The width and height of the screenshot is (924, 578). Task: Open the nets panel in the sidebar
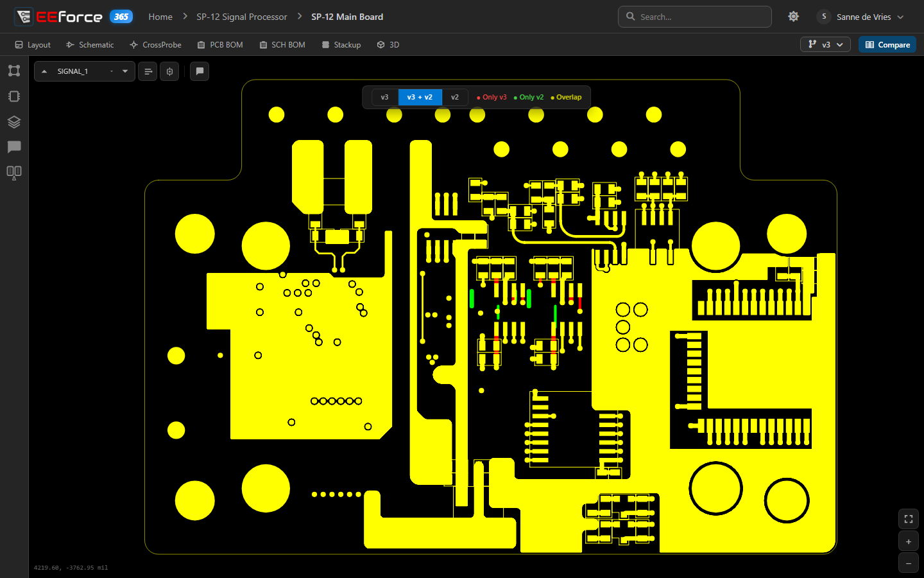pos(14,71)
